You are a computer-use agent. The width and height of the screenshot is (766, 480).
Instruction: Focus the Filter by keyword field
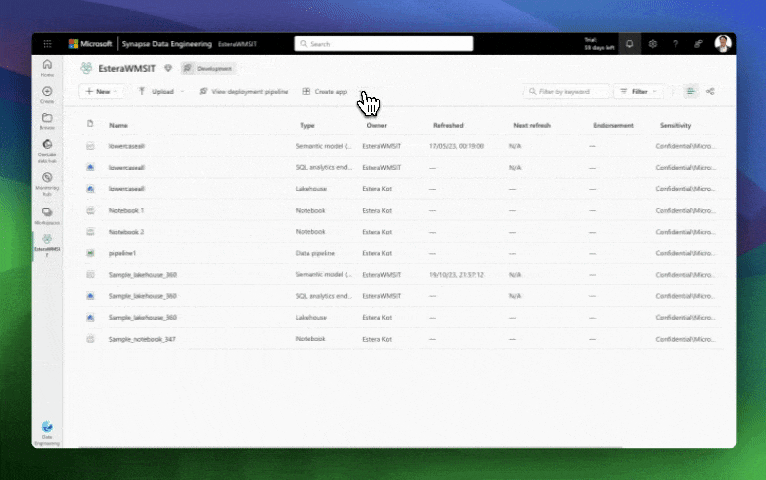coord(567,91)
